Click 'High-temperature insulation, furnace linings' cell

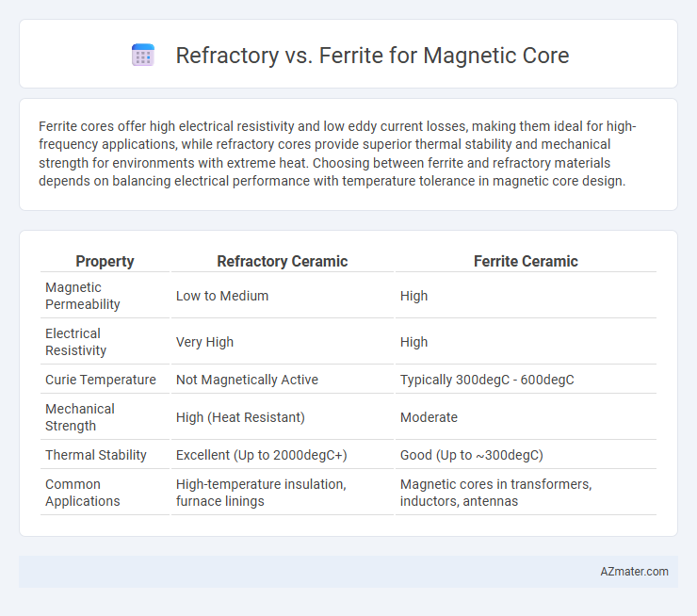[x=261, y=493]
